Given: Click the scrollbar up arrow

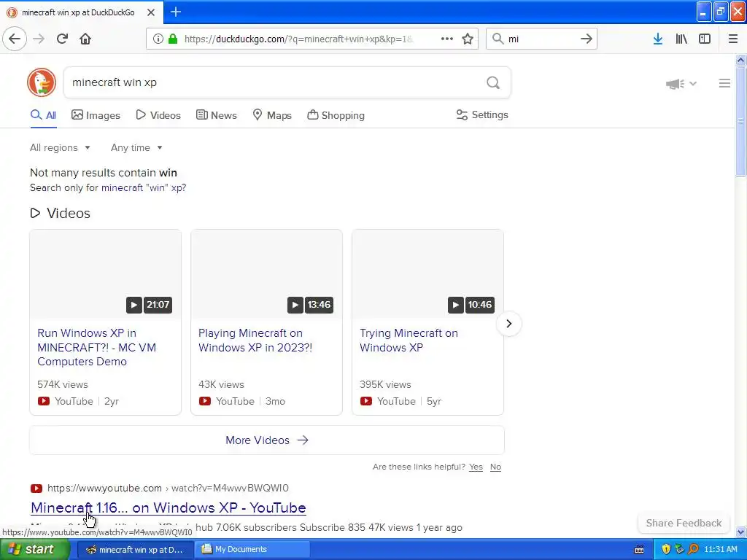Looking at the screenshot, I should [741, 60].
